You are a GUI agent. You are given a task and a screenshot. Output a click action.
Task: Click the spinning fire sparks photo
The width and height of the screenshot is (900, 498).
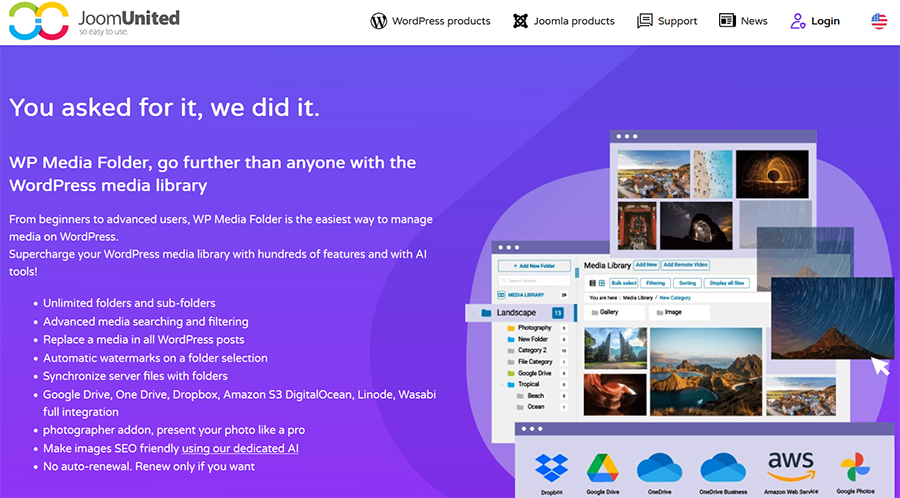[x=772, y=174]
